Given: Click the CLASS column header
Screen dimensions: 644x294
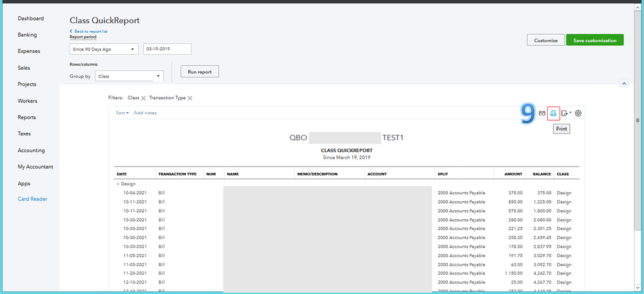Looking at the screenshot, I should tap(563, 174).
